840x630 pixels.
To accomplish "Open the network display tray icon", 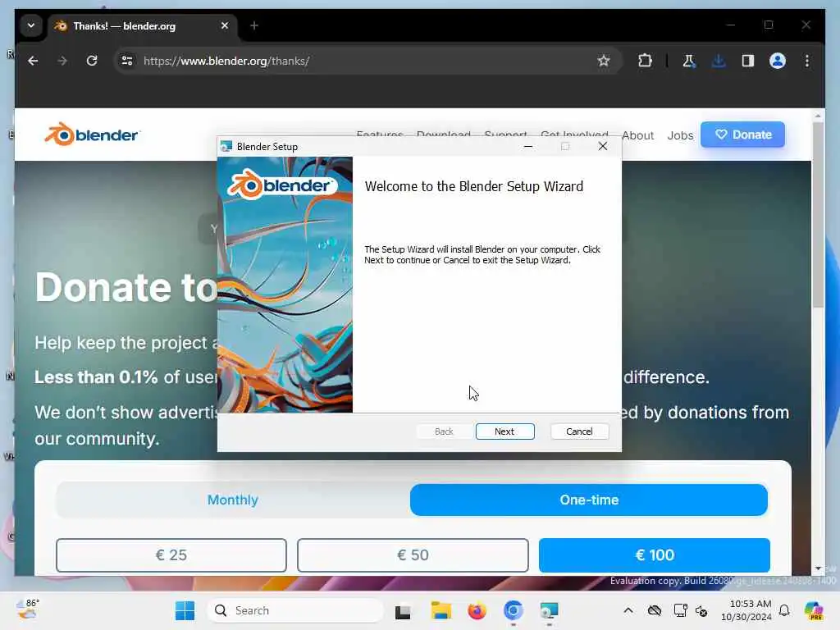I will (680, 610).
